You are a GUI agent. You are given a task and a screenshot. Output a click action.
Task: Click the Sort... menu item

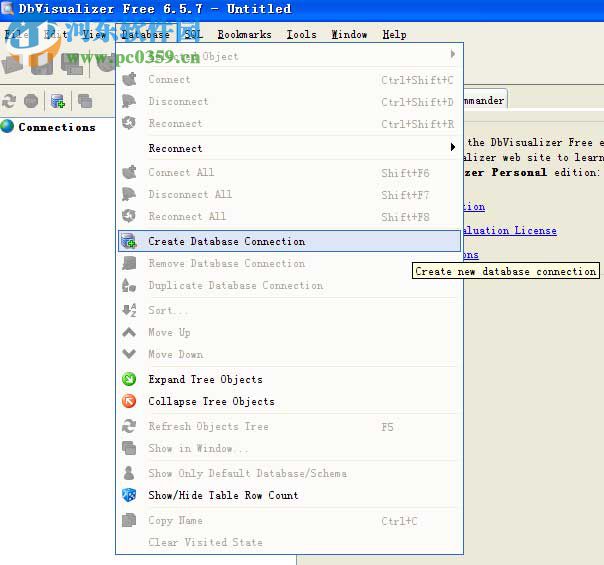[289, 310]
